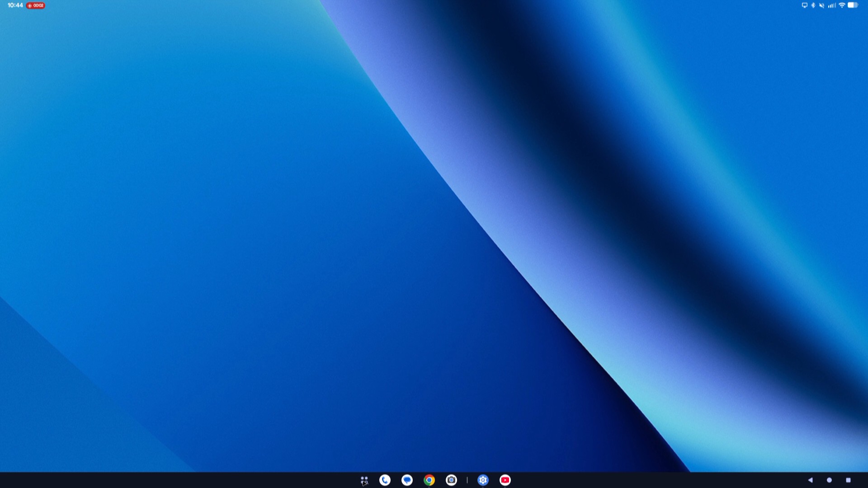Click the external display status icon
868x488 pixels.
804,5
